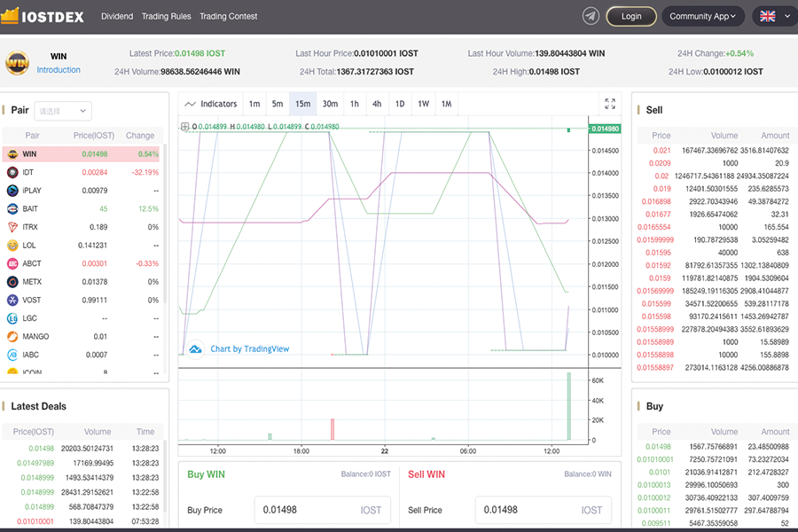Select the LGC coin icon
The height and width of the screenshot is (532, 798).
click(x=12, y=318)
